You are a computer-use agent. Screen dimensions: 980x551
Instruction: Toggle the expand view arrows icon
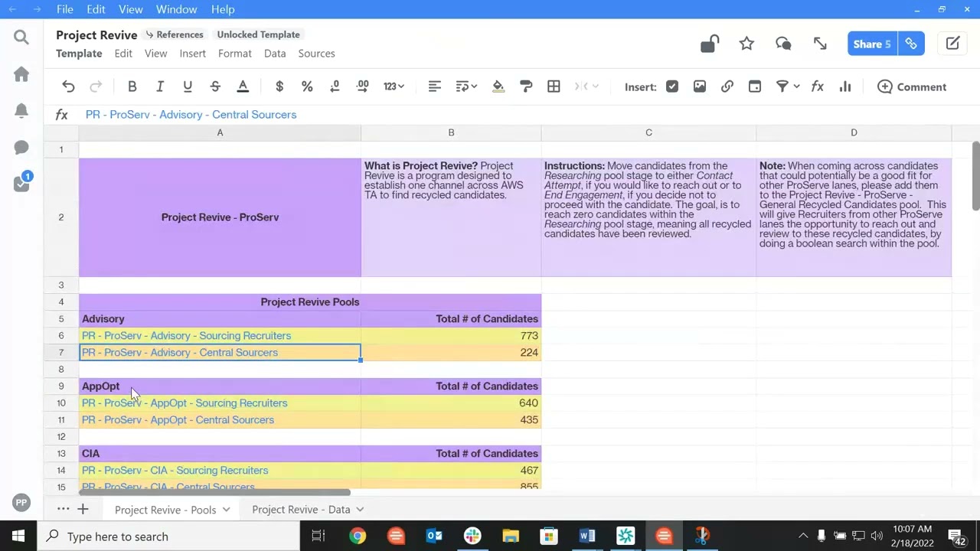820,44
